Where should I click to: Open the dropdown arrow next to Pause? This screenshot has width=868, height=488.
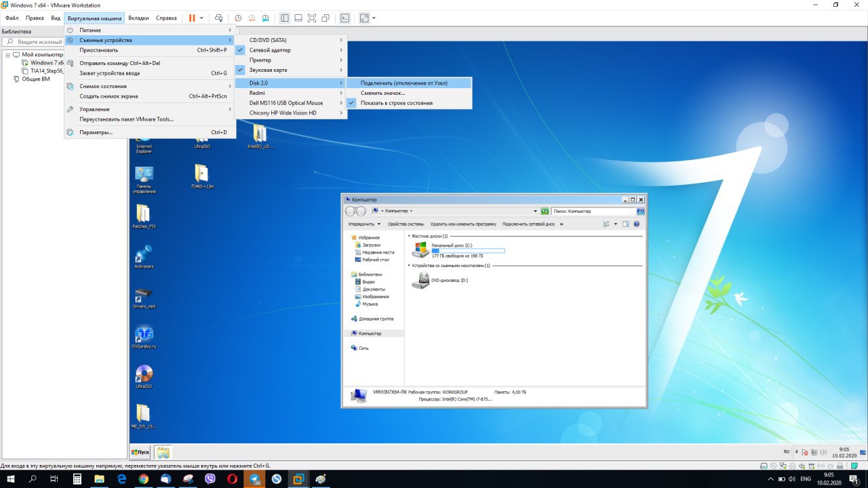[x=201, y=18]
